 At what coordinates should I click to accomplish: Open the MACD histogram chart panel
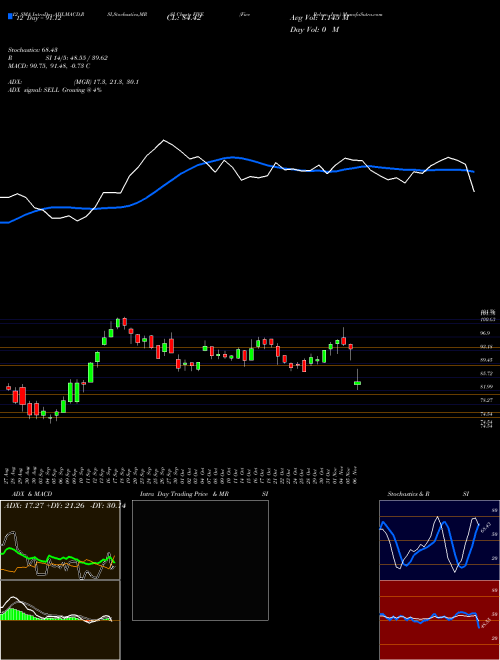pos(60,620)
